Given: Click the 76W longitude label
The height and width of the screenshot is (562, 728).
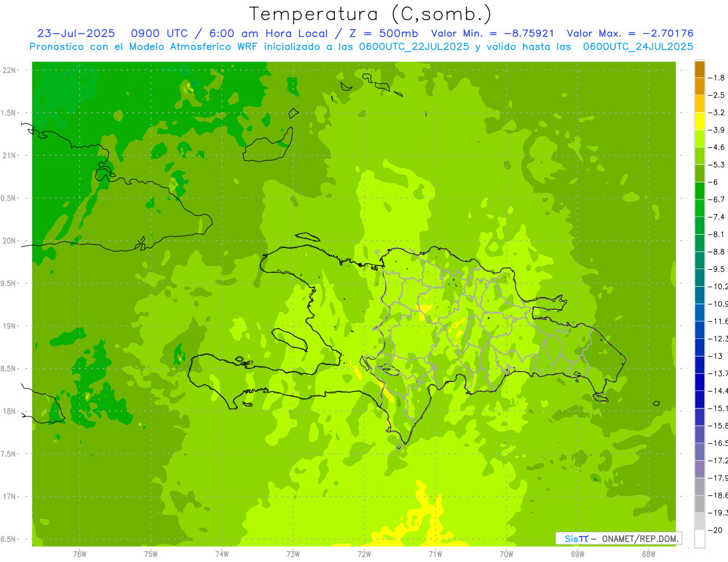Looking at the screenshot, I should click(x=79, y=554).
